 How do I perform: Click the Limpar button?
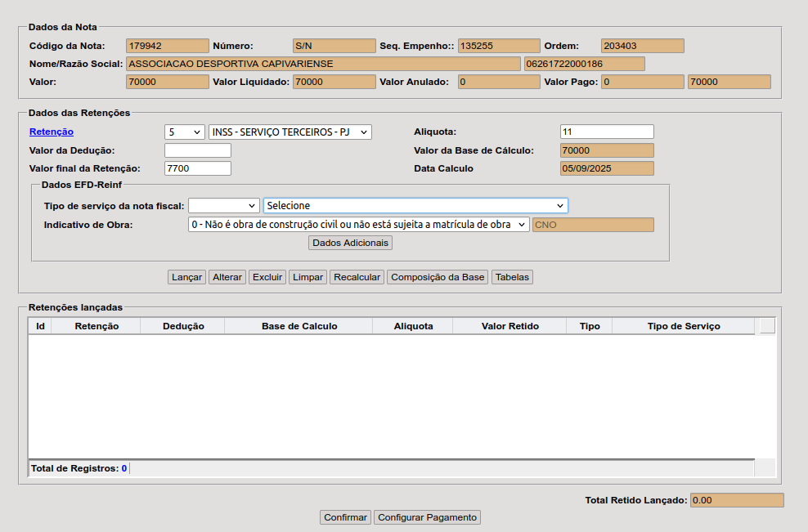click(307, 277)
